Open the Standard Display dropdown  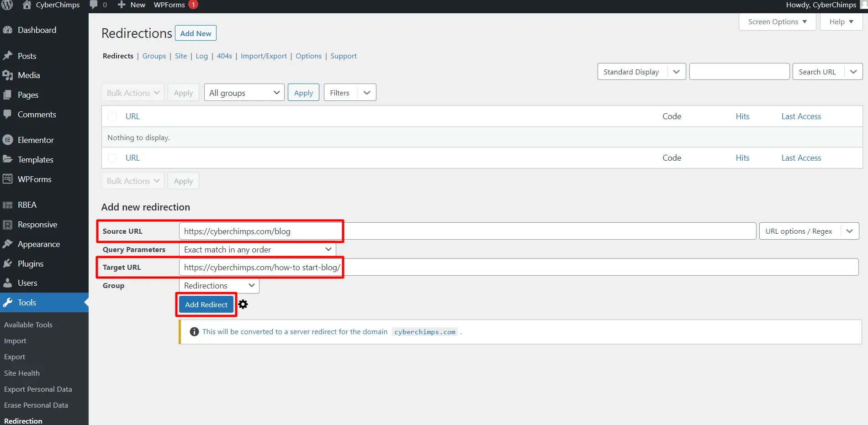(641, 72)
